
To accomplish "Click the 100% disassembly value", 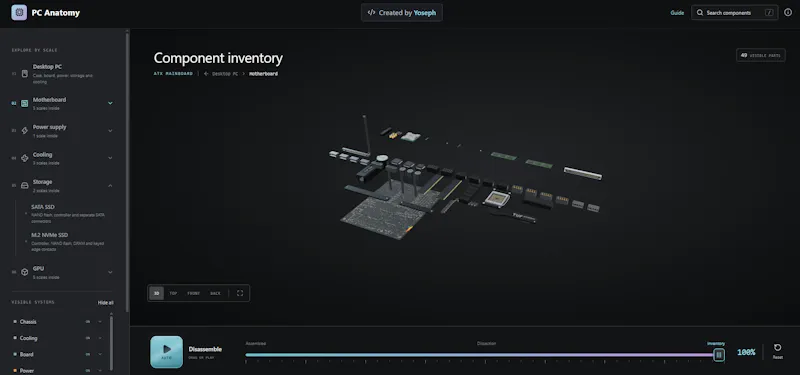I will (746, 353).
